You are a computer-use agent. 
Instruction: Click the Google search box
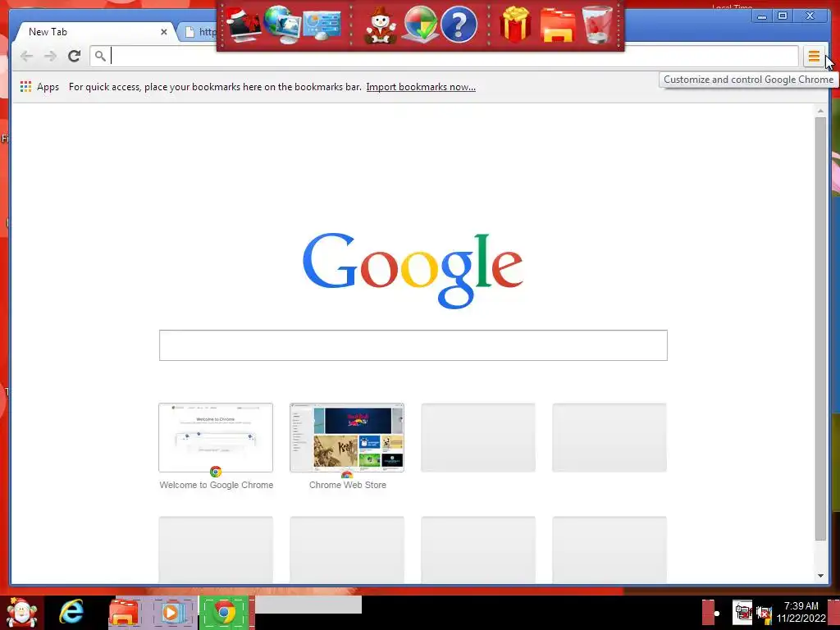[413, 345]
